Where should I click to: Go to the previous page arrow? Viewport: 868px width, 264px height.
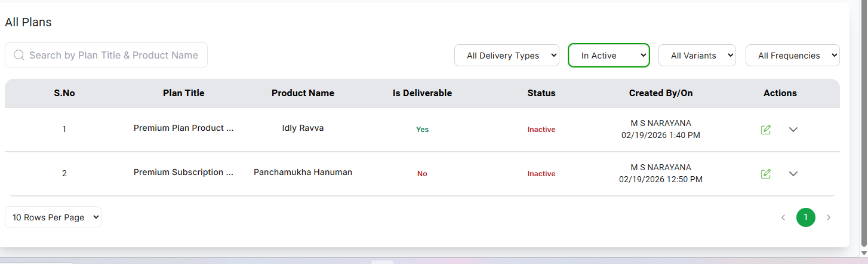[783, 217]
